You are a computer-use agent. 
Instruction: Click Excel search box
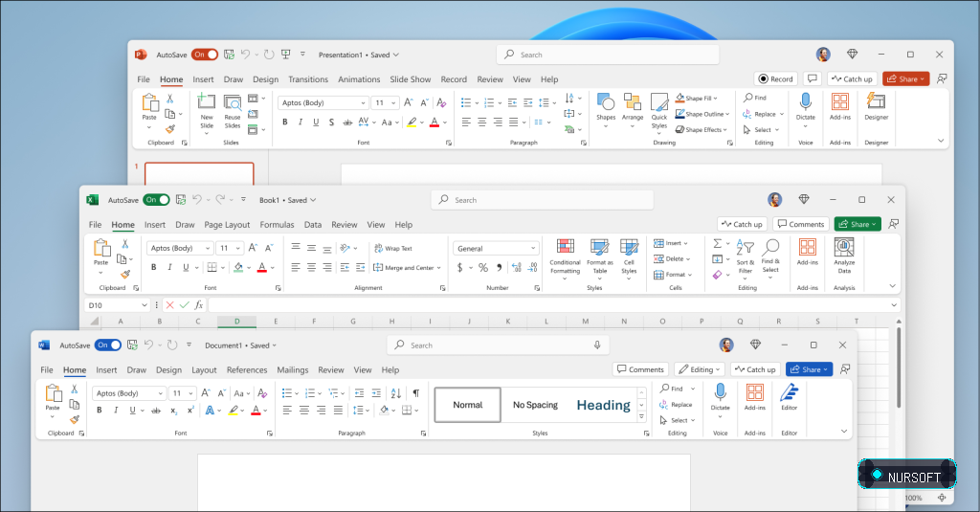543,200
